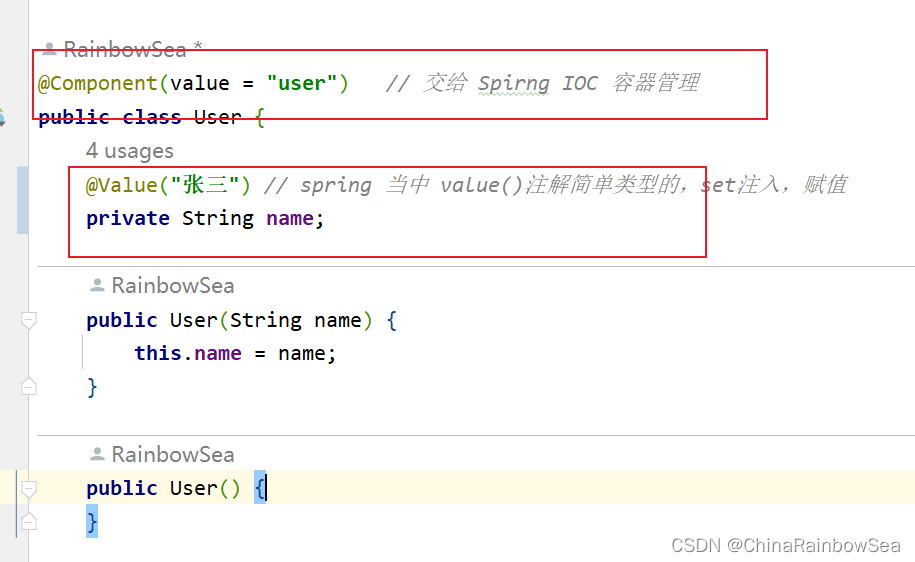Click the fold end marker after this.name assignment
Viewport: 915px width, 562px height.
tap(29, 386)
